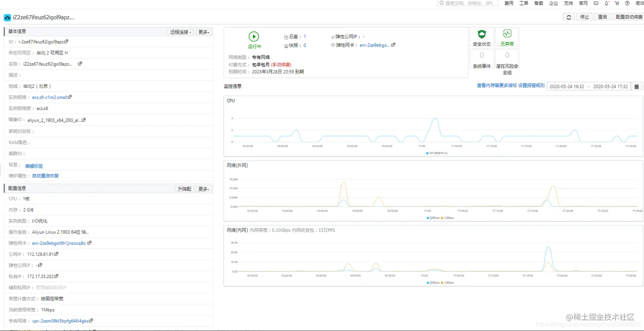This screenshot has width=644, height=331.
Task: Click the end time 2020-05-24 17:32 field
Action: pos(610,87)
